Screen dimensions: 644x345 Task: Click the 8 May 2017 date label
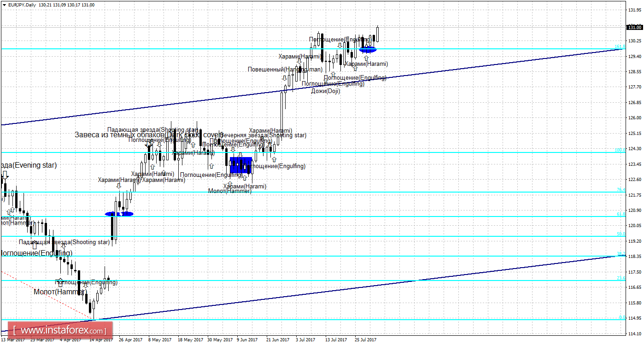[x=159, y=340]
